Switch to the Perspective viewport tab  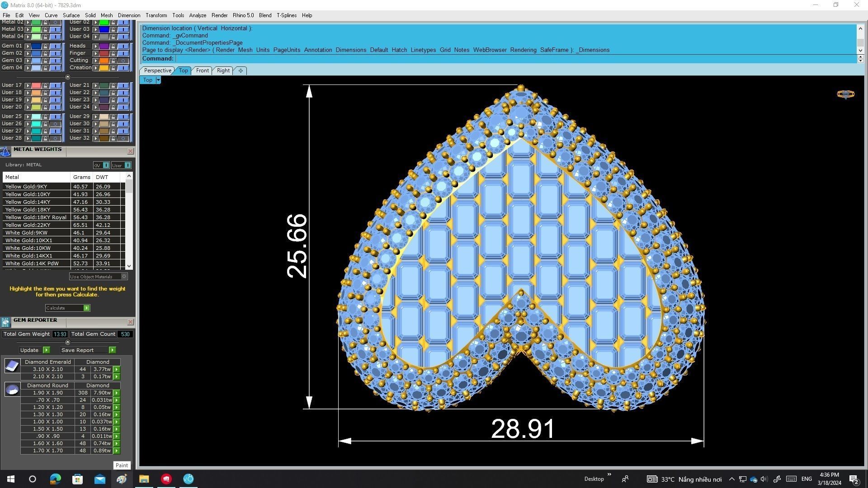157,70
